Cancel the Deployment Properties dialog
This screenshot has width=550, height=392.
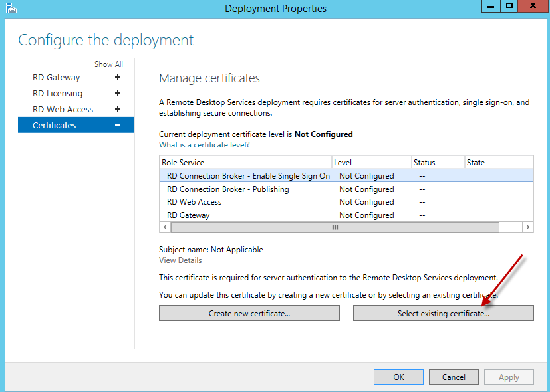pyautogui.click(x=454, y=377)
